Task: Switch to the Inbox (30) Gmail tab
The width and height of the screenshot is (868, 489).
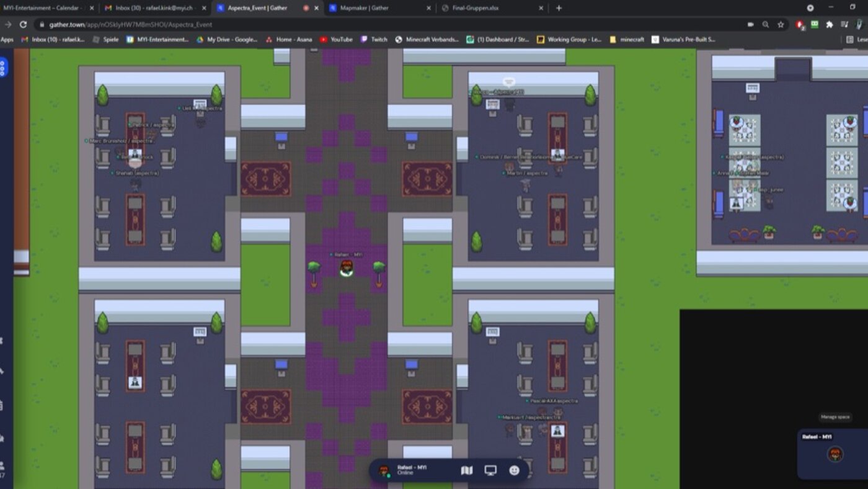Action: 155,8
